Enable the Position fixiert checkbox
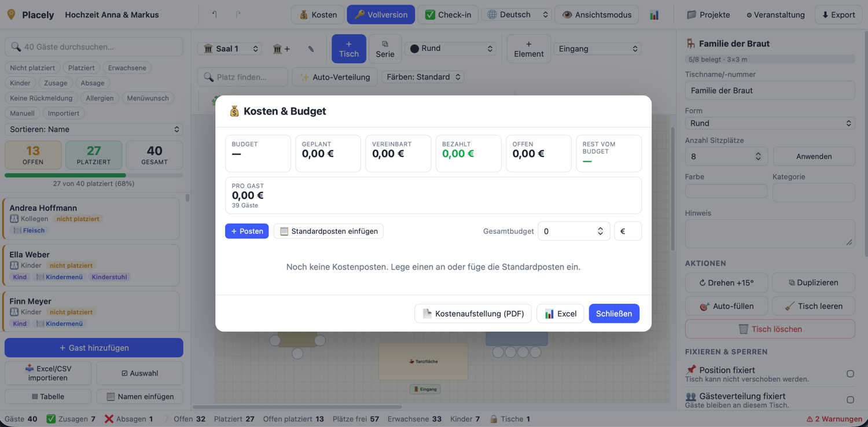Image resolution: width=868 pixels, height=427 pixels. click(x=850, y=374)
